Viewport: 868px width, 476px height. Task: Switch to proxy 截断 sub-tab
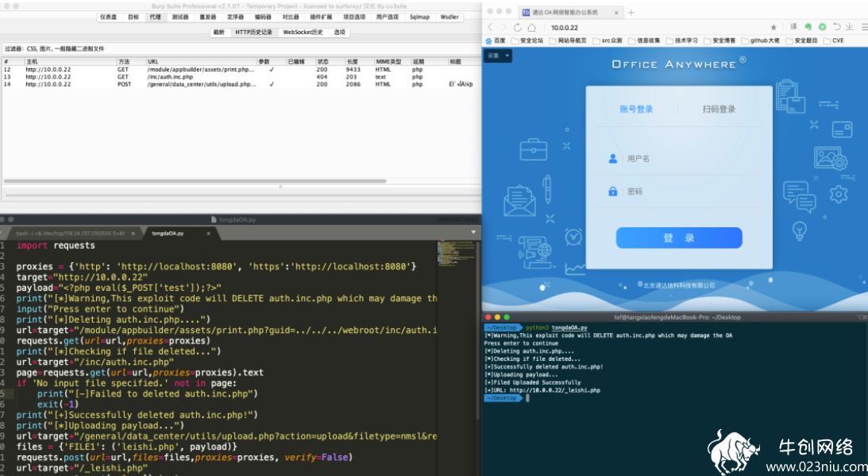click(x=219, y=32)
